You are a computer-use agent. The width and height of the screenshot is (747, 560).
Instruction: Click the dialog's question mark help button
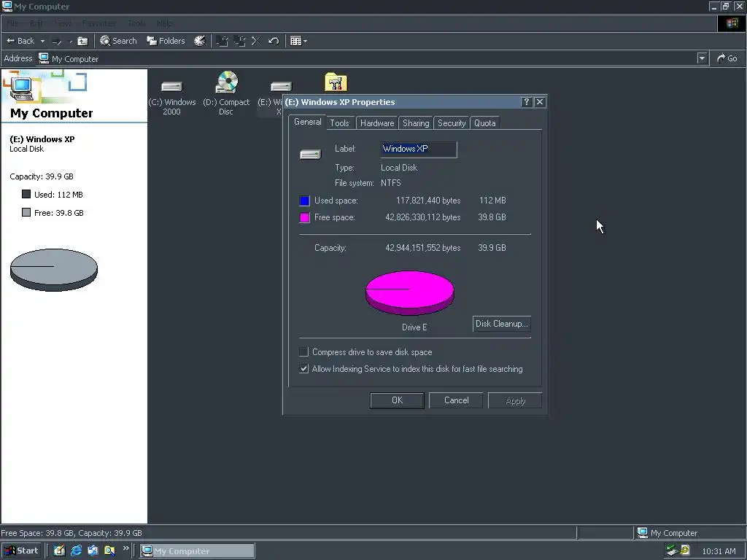coord(526,102)
